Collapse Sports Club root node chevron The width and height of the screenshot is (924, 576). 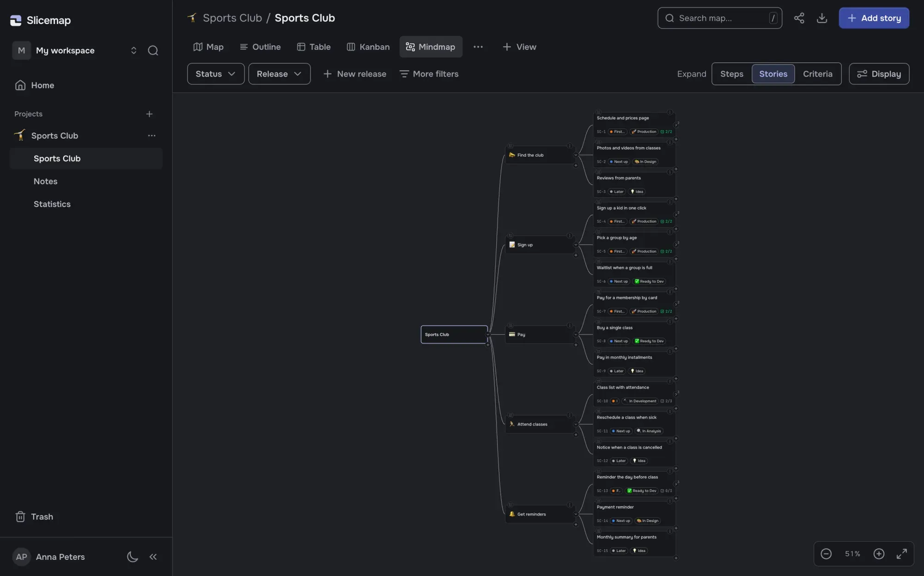click(x=488, y=334)
